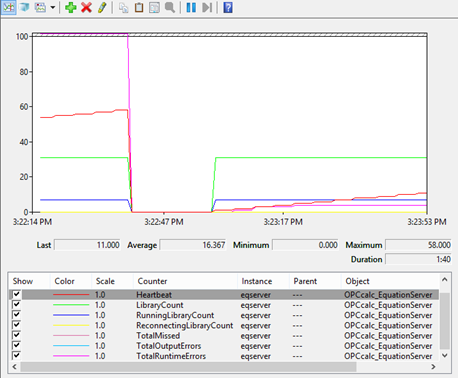Viewport: 458px width, 378px height.
Task: Select the RunningLibraryCount counter name
Action: 175,315
